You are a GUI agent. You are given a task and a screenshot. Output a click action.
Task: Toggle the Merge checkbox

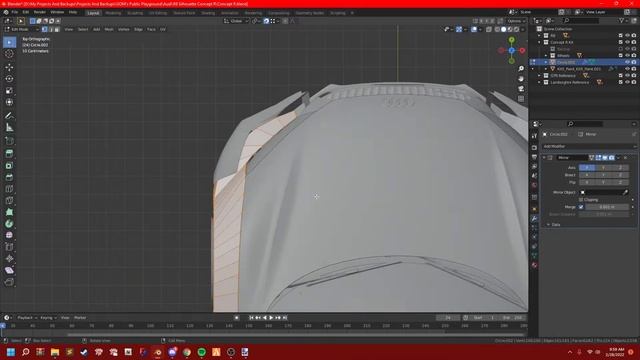[581, 207]
